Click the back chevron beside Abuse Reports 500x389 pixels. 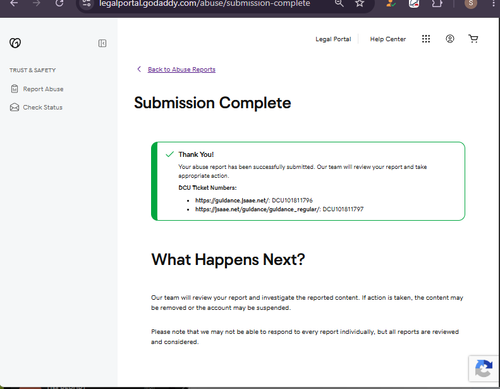click(139, 69)
